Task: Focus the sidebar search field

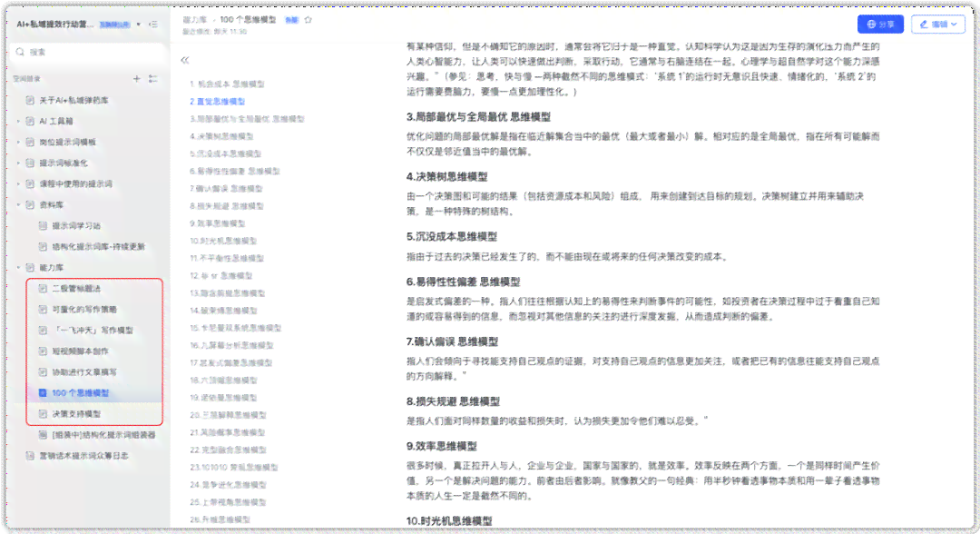Action: (87, 52)
